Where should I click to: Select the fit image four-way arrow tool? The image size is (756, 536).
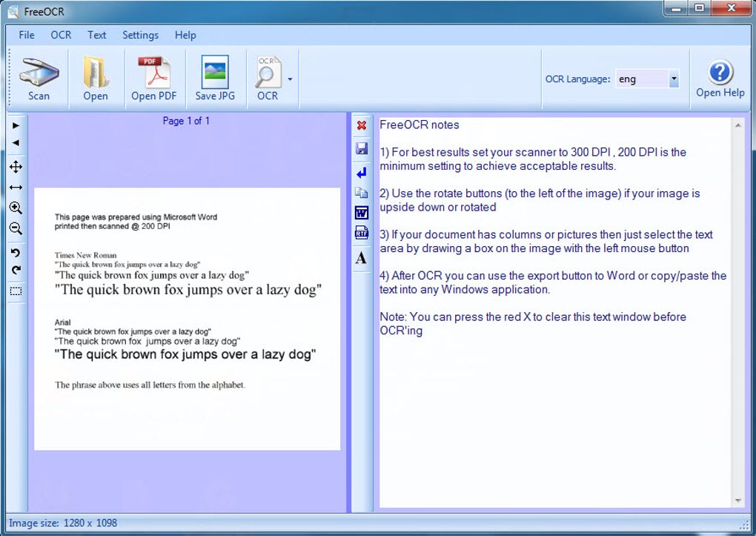(x=16, y=167)
